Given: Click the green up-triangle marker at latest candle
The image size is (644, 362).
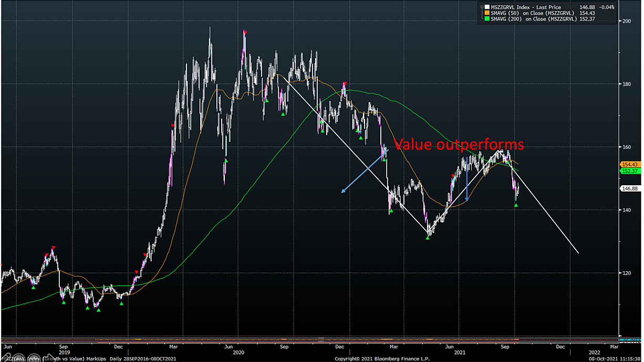Looking at the screenshot, I should pos(516,205).
